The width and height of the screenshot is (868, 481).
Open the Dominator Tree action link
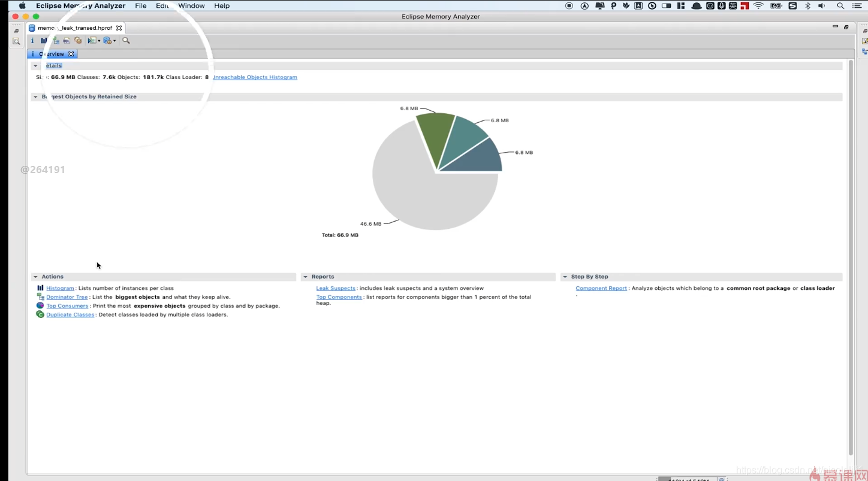(x=67, y=297)
